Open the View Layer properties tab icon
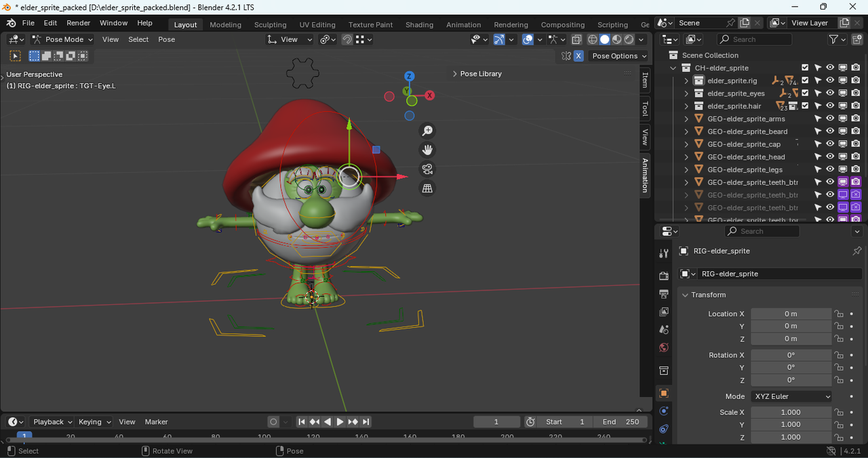Image resolution: width=868 pixels, height=458 pixels. pos(664,312)
